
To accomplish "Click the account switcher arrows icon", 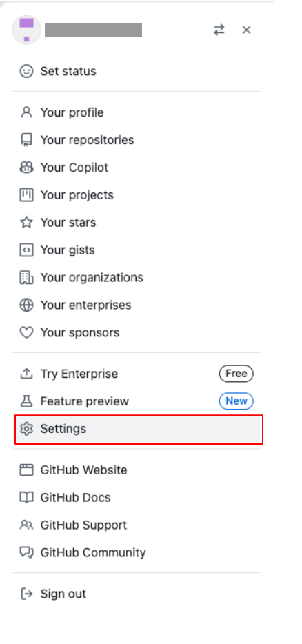I will pos(219,30).
